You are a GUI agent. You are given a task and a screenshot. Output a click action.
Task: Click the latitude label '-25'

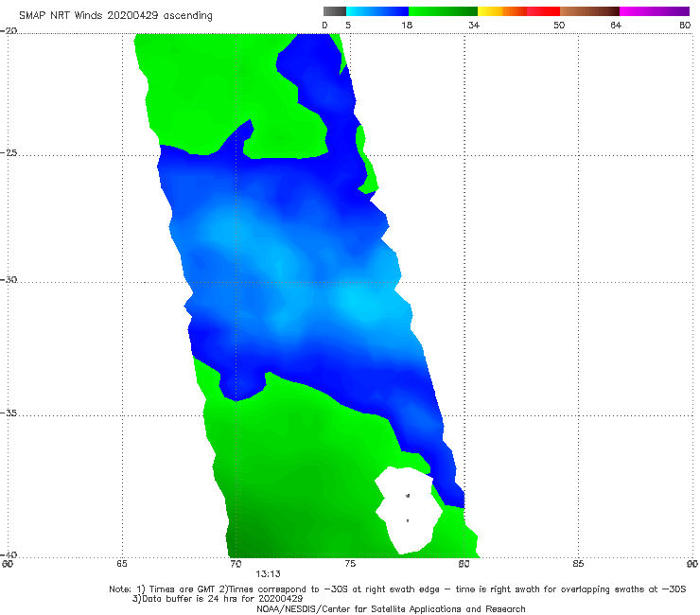tap(9, 152)
